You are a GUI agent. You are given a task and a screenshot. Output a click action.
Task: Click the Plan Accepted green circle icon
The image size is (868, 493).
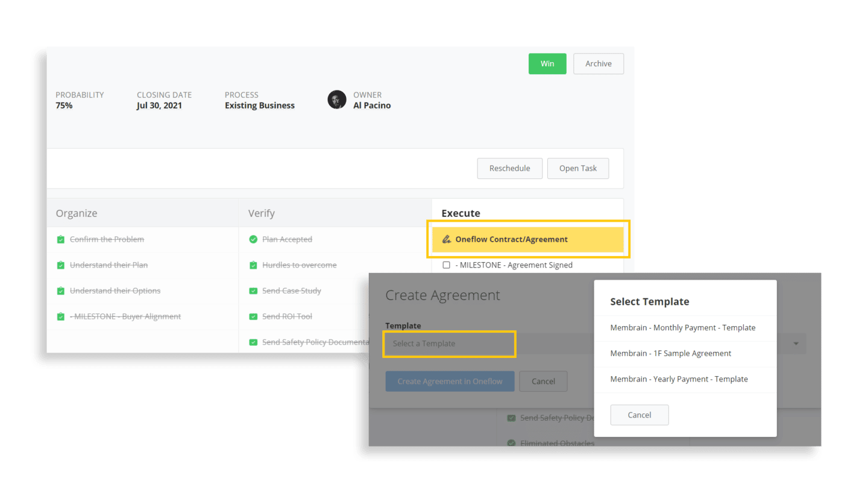click(253, 239)
